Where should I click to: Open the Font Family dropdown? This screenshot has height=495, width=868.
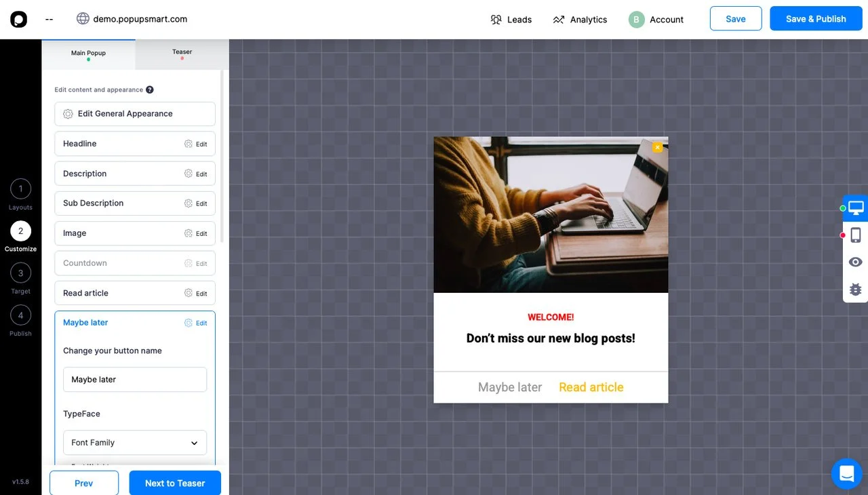[x=135, y=443]
